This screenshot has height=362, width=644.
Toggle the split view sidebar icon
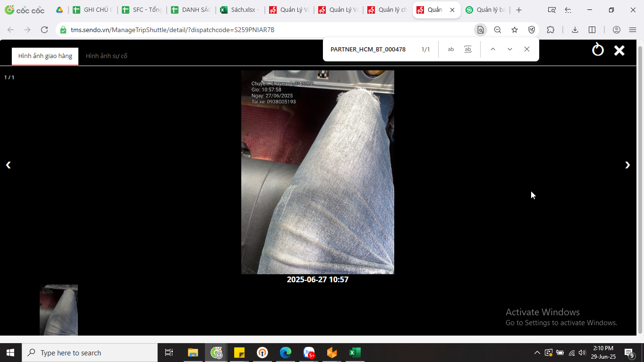pos(592,30)
